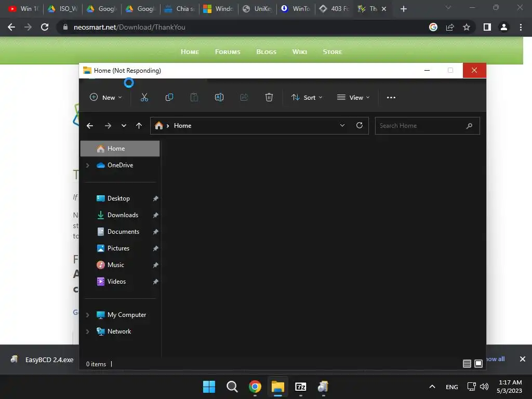The width and height of the screenshot is (532, 399).
Task: Show hidden system tray icons
Action: pos(432,387)
